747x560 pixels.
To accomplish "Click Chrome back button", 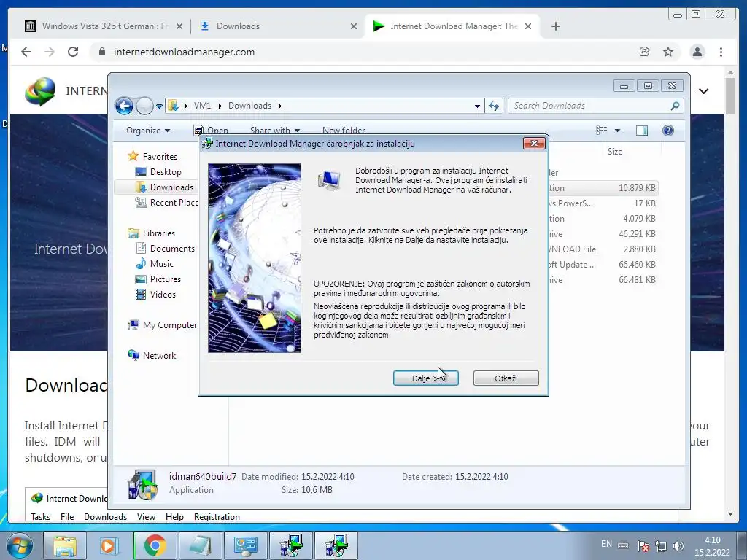I will coord(26,52).
